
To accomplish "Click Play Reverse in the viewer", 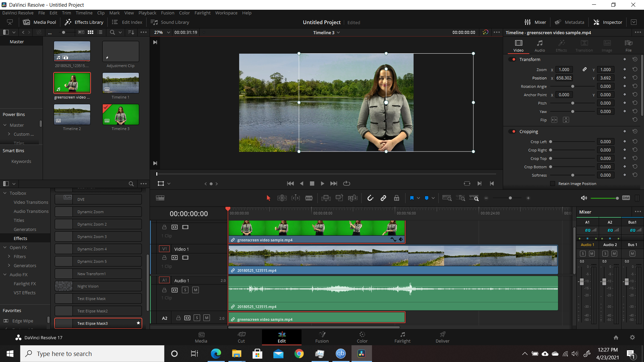I will pos(302,183).
